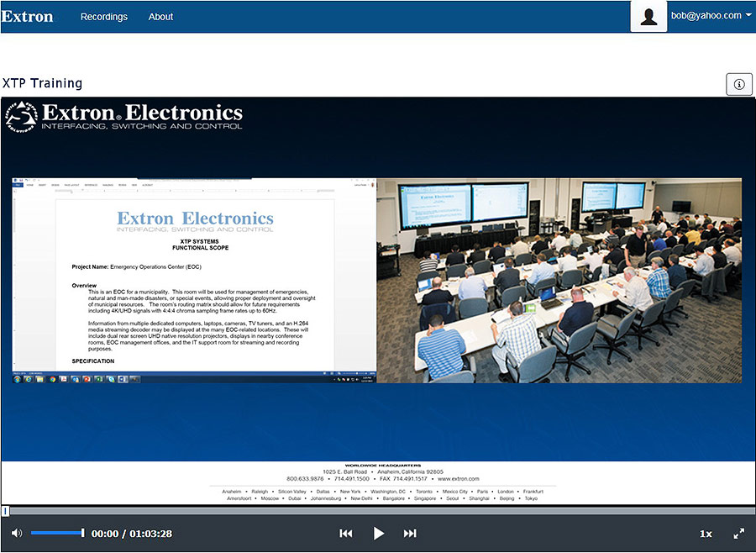This screenshot has height=553, width=756.
Task: Click the Windows Explorer icon in the recorded taskbar
Action: tap(39, 380)
